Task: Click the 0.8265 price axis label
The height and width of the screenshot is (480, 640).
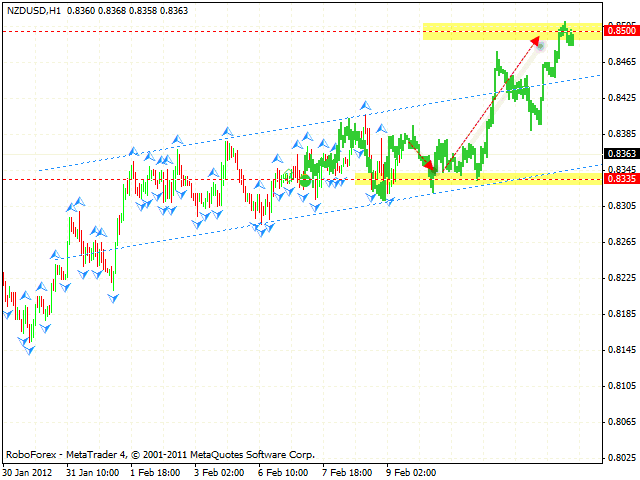Action: 622,242
